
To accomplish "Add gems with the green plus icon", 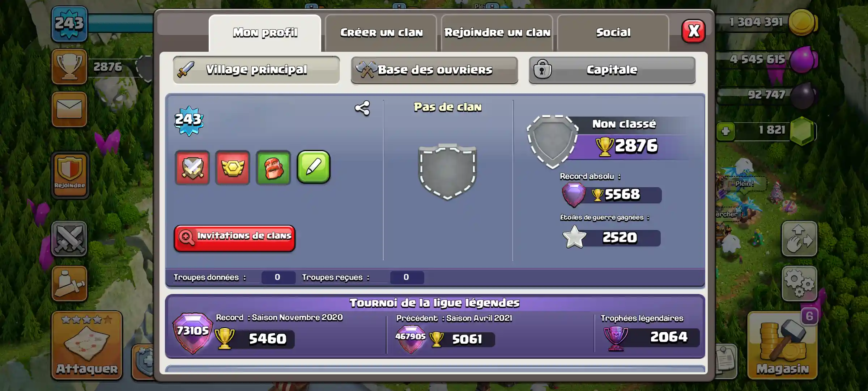I will (x=726, y=131).
